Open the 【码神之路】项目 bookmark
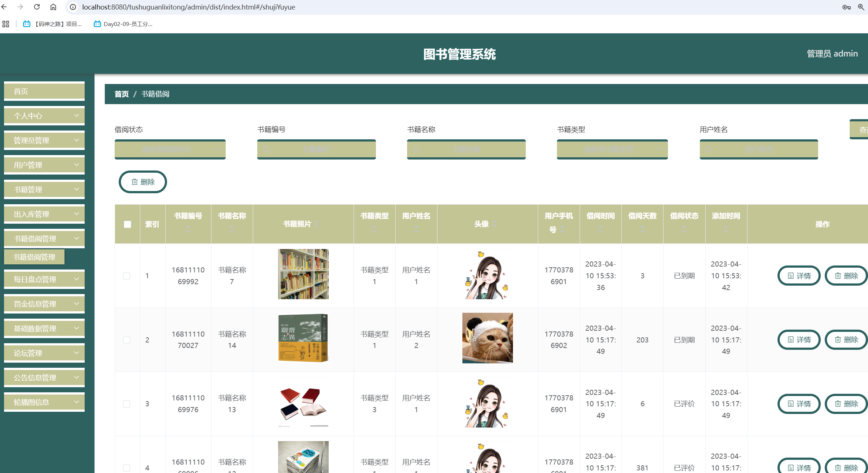The width and height of the screenshot is (868, 473). (52, 24)
